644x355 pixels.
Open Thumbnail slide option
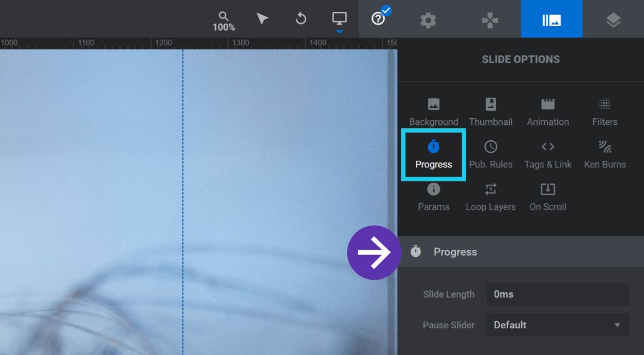click(491, 112)
